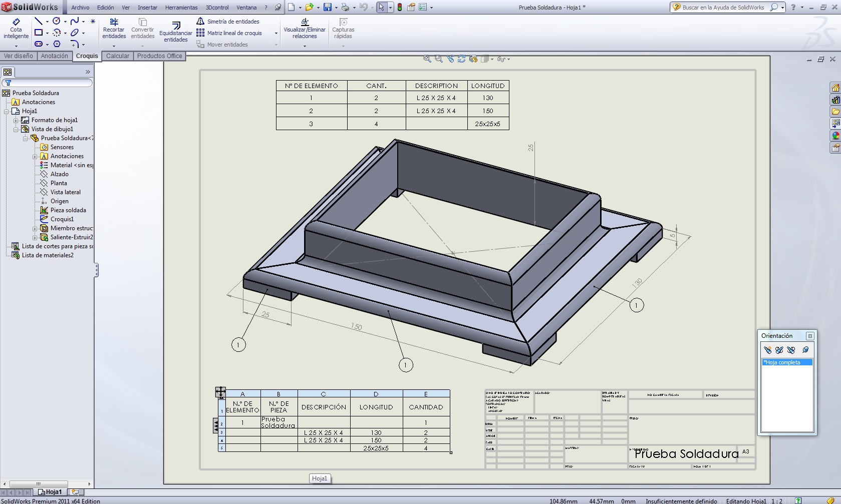Open the Archivo menu
This screenshot has height=504, width=841.
pos(80,8)
